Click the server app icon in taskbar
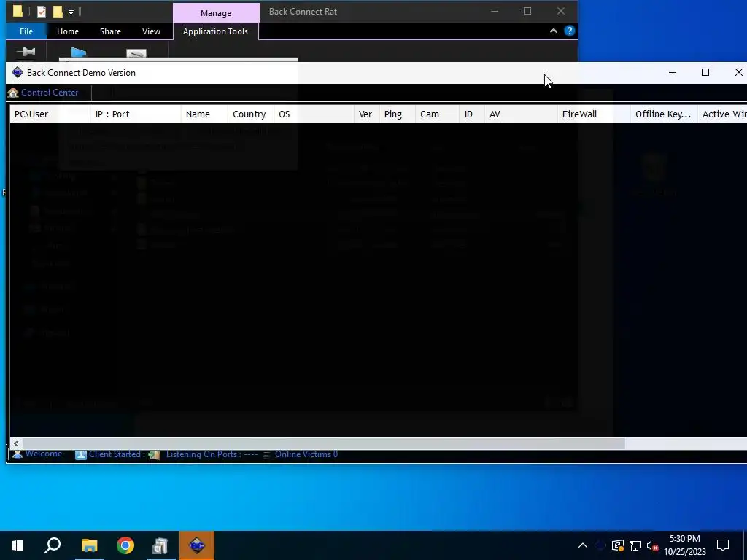Screen dimensions: 747x560 click(x=160, y=545)
